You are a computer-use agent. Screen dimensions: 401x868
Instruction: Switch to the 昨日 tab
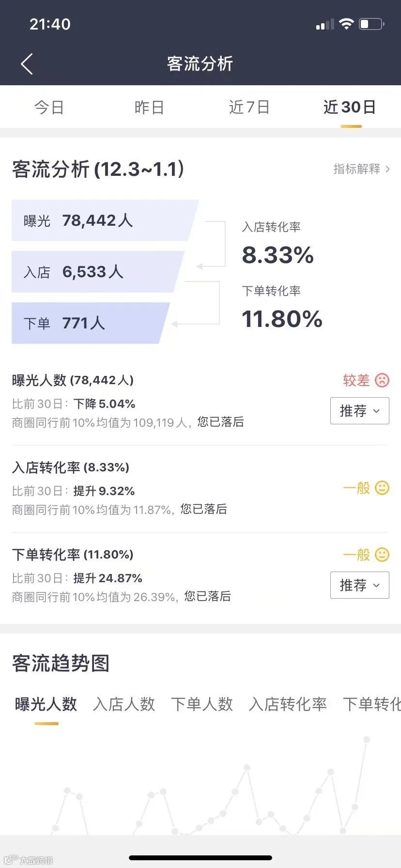coord(149,107)
